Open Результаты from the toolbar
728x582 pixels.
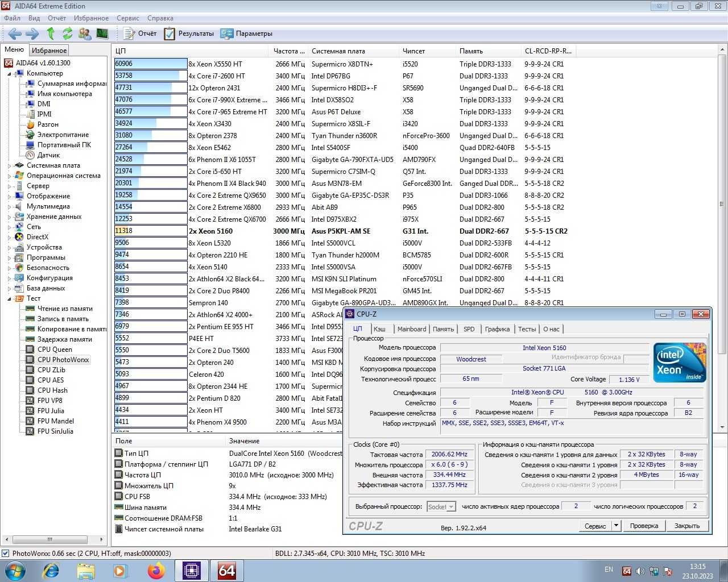(189, 34)
